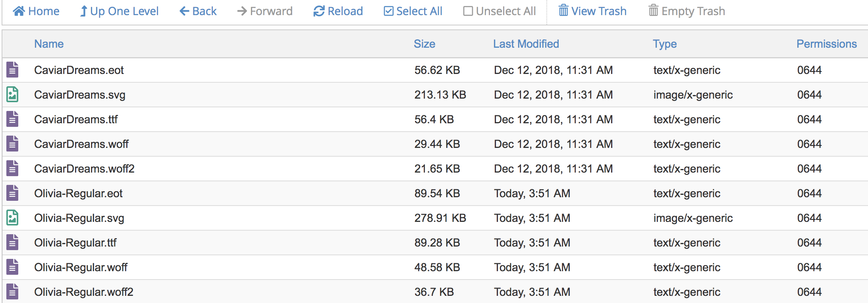Select the Olivia-Regular.svg file name
The image size is (868, 303).
tap(79, 218)
